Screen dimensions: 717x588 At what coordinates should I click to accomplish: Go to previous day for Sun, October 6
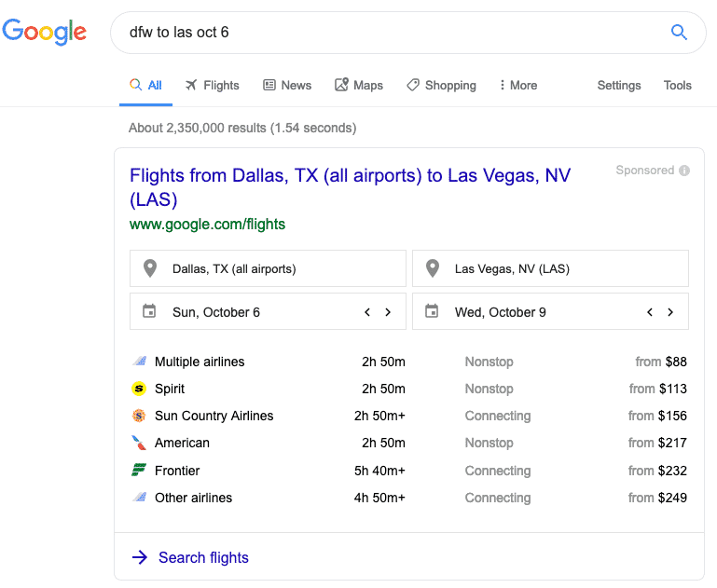367,312
